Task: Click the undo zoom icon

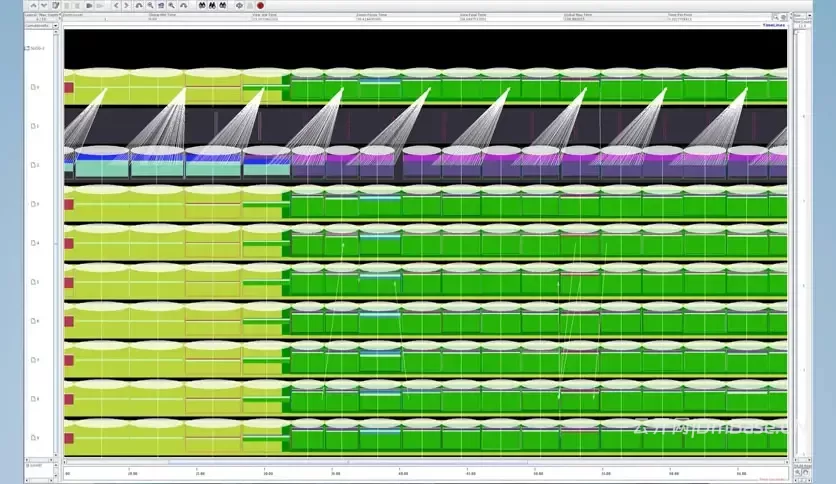Action: 139,5
